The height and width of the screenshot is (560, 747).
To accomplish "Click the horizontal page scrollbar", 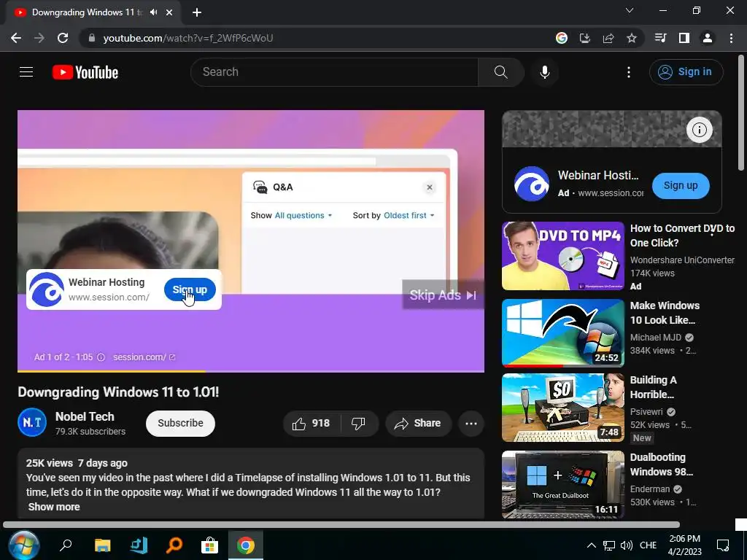I will 341,525.
